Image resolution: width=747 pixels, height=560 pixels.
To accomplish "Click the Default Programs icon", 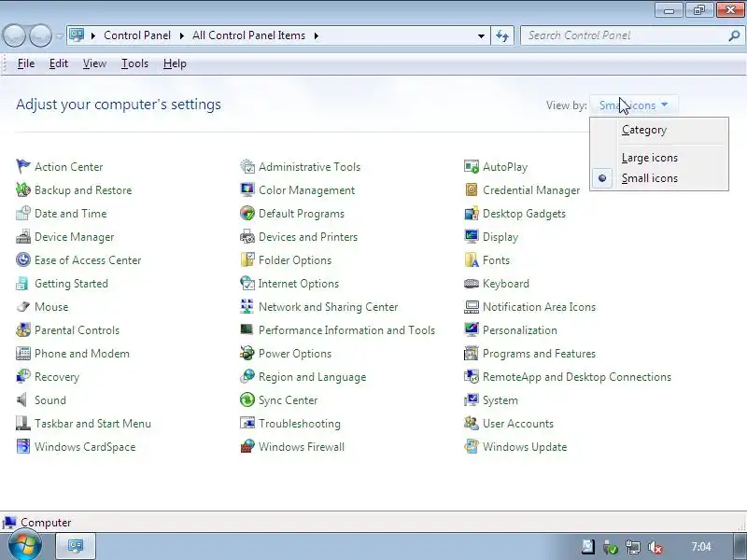I will click(247, 213).
